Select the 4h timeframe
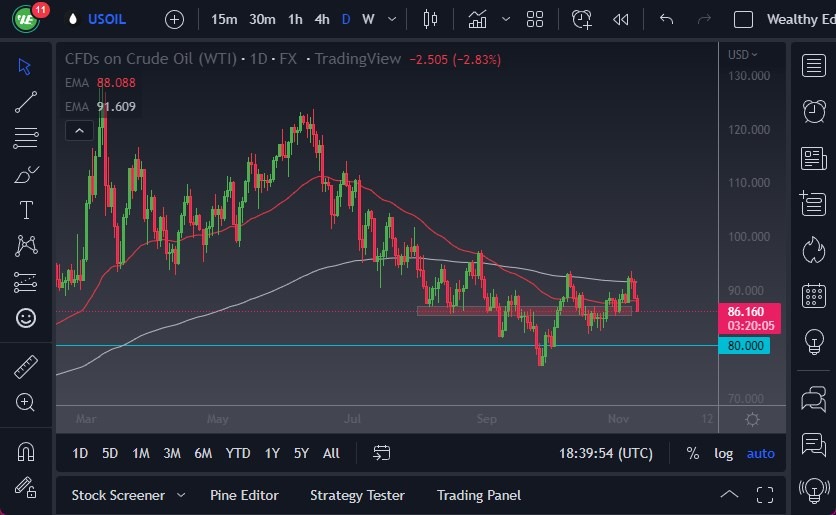 click(x=321, y=19)
